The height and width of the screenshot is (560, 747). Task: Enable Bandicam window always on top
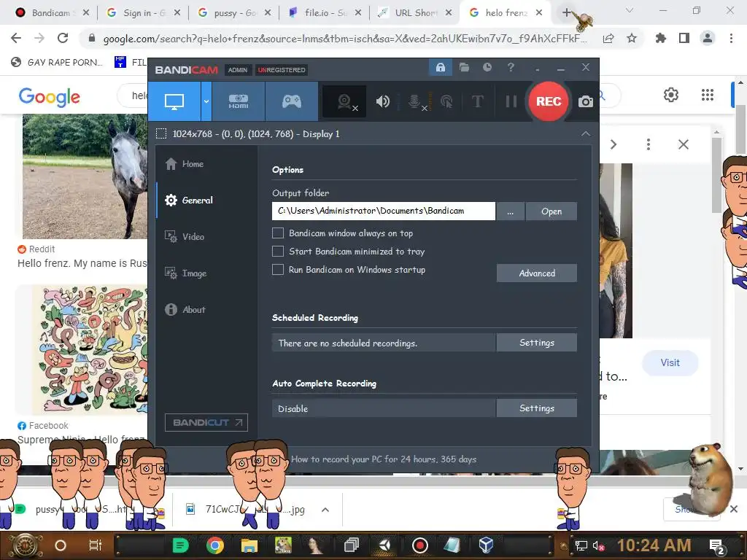click(x=278, y=233)
